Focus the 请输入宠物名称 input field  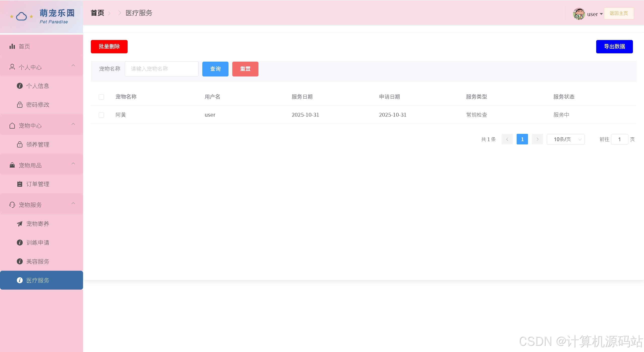pos(162,69)
